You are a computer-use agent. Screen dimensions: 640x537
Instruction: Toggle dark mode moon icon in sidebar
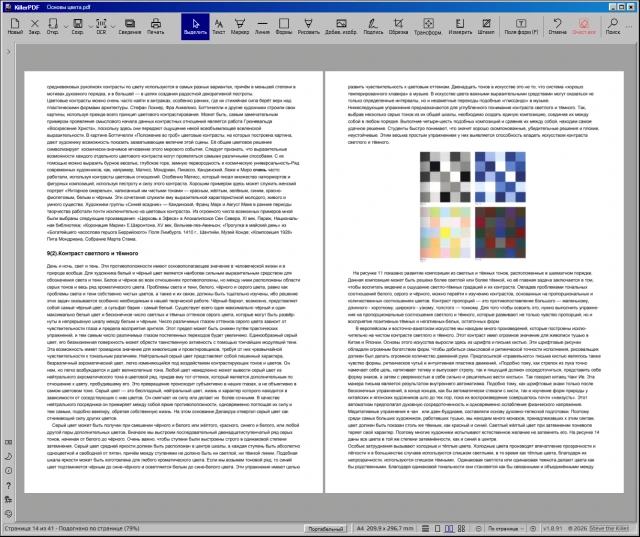pos(8,456)
